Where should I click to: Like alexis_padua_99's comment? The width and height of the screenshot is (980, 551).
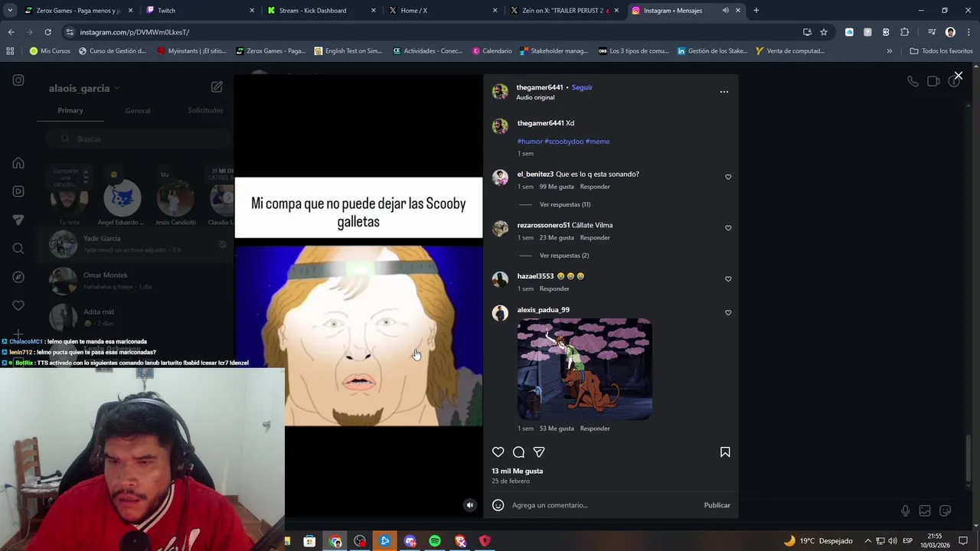point(728,313)
